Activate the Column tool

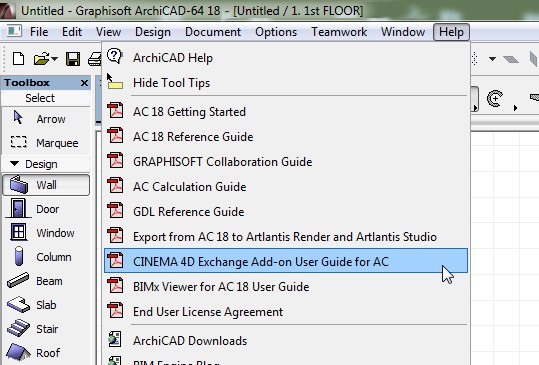pyautogui.click(x=46, y=257)
